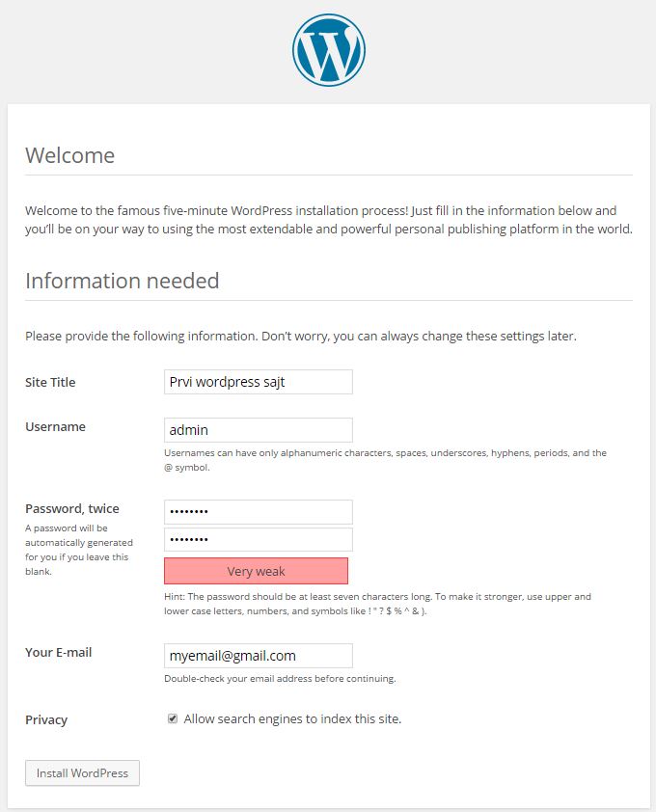Image resolution: width=656 pixels, height=812 pixels.
Task: Click the password hint text
Action: click(378, 604)
